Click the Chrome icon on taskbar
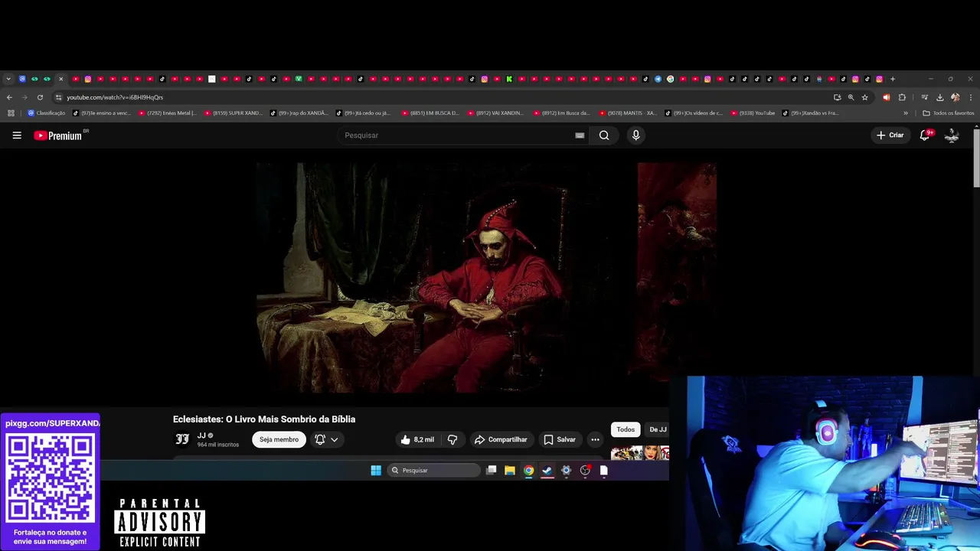 click(x=528, y=471)
